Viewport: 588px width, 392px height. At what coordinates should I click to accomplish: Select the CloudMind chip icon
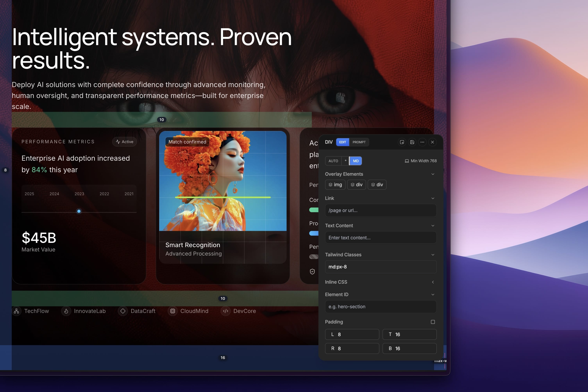[x=172, y=311]
